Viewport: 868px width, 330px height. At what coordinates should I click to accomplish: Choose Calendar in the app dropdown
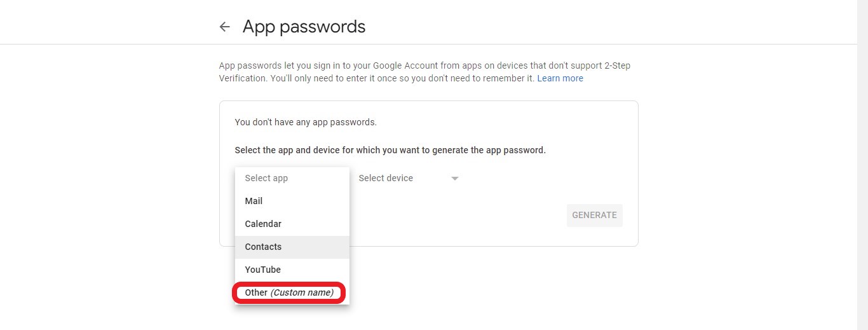[263, 224]
